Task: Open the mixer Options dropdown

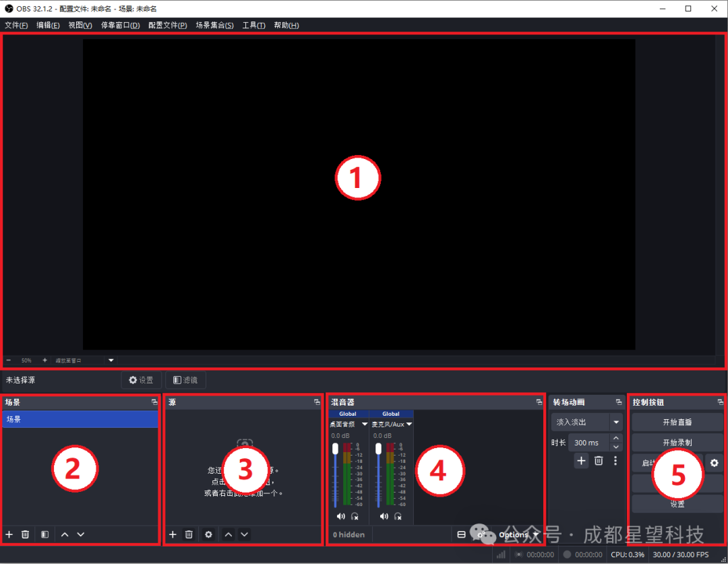Action: point(518,535)
